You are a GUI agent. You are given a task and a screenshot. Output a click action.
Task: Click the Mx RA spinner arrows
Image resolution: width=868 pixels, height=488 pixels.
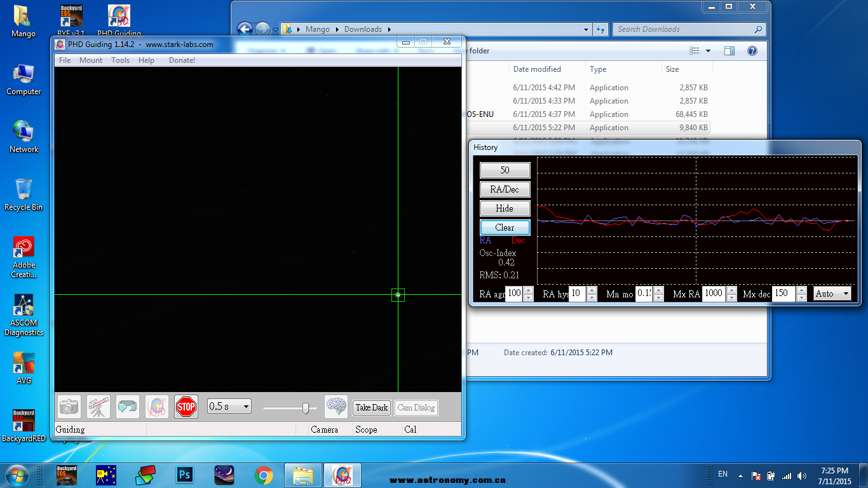pyautogui.click(x=730, y=294)
